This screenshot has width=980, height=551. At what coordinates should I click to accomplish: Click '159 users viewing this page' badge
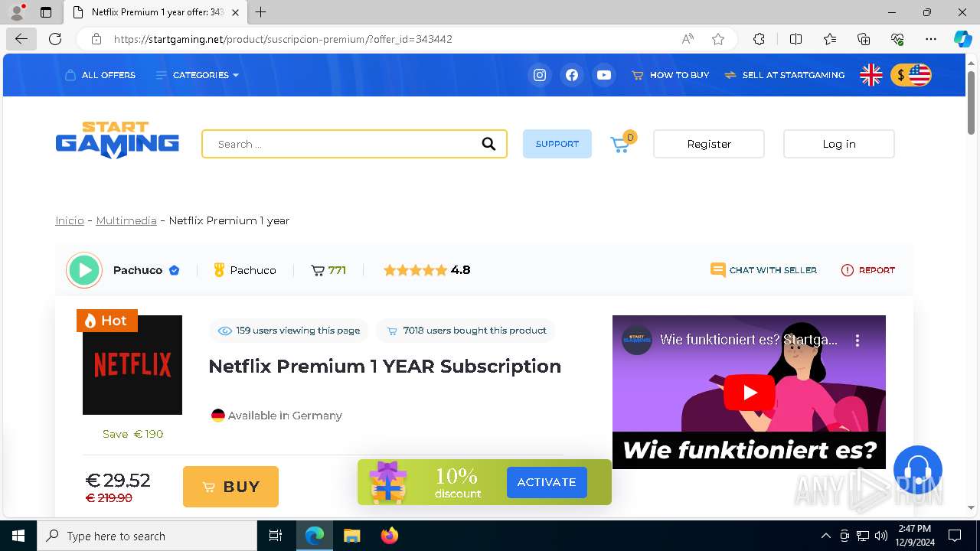[289, 331]
